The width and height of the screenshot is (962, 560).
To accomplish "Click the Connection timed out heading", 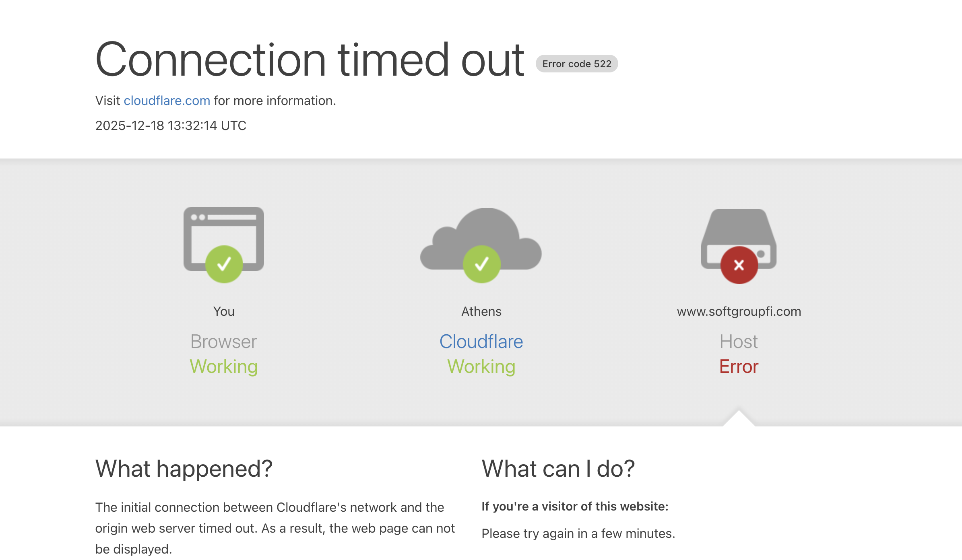I will pos(310,60).
